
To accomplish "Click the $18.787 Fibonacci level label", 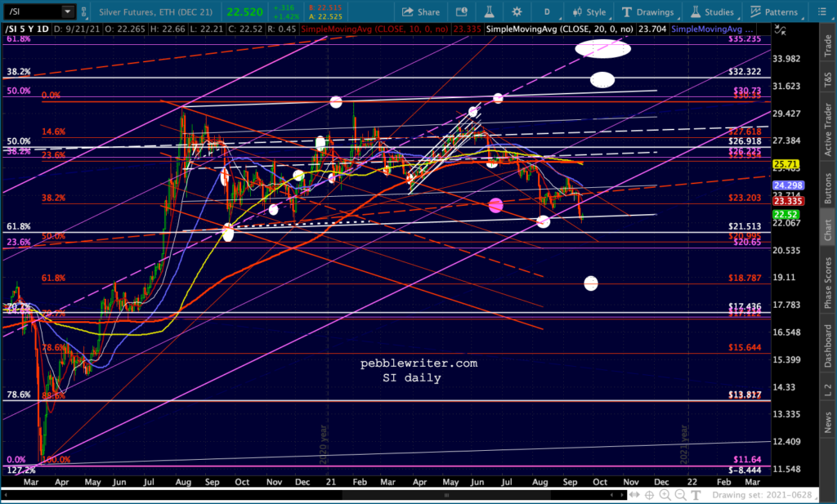I will [744, 278].
